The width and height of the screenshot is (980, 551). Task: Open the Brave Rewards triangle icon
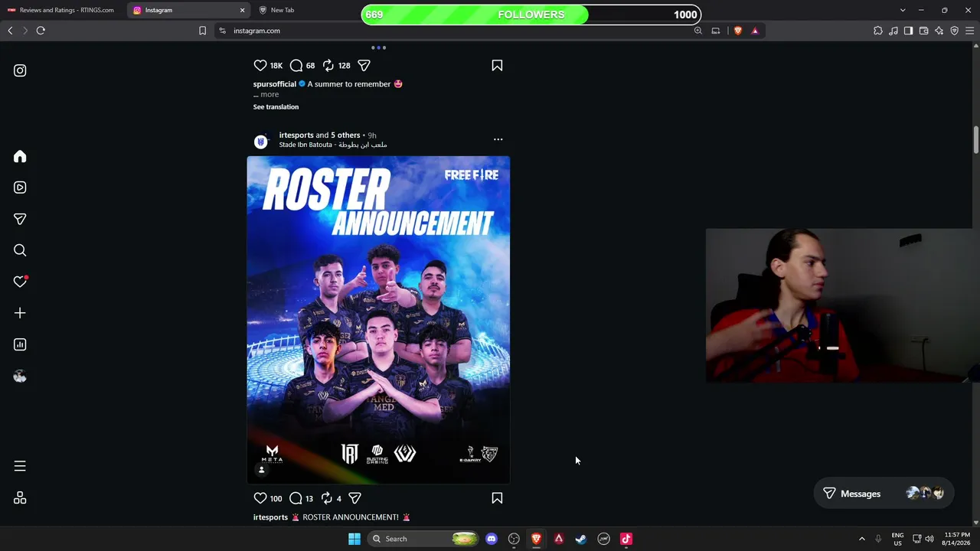755,31
